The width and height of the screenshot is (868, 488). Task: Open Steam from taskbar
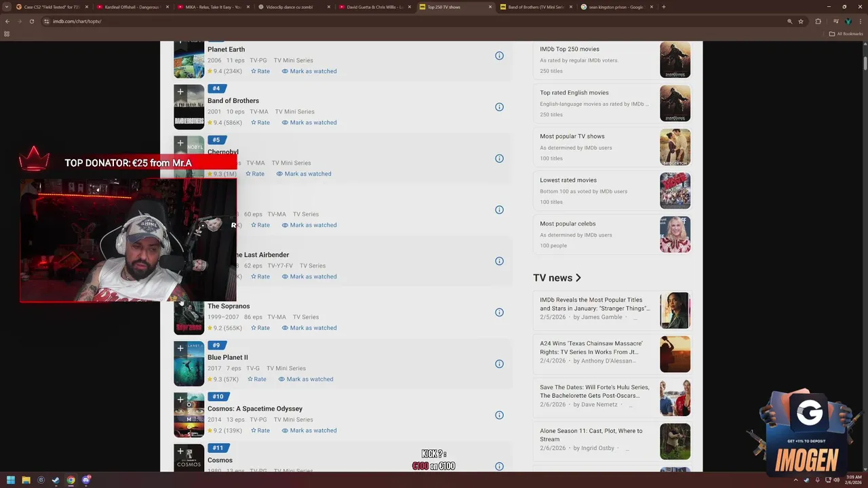56,480
